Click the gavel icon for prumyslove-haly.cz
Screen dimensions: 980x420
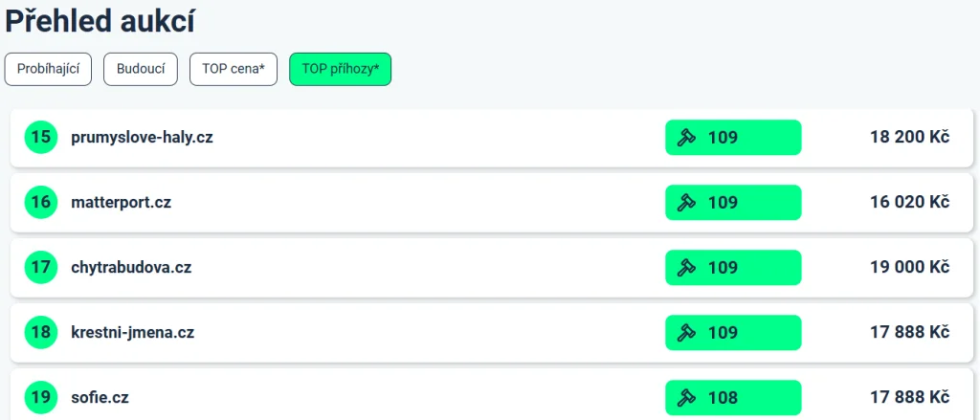coord(685,137)
